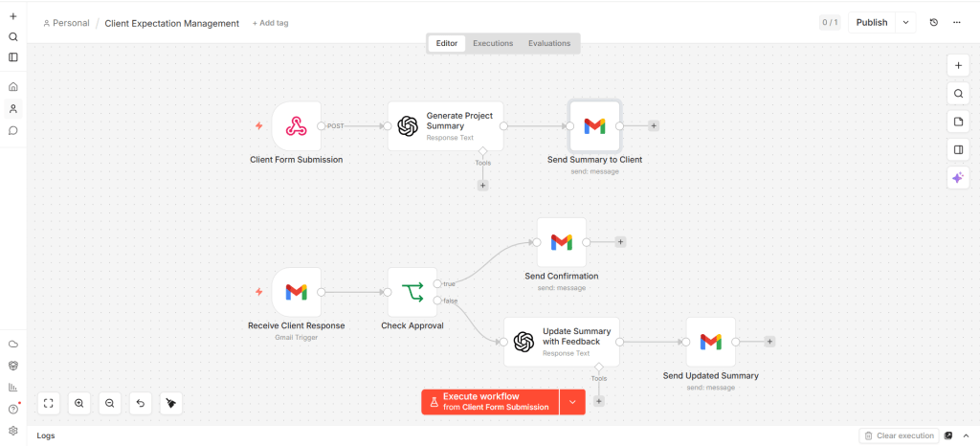Expand the Logs panel chevron
This screenshot has width=980, height=446.
(967, 436)
